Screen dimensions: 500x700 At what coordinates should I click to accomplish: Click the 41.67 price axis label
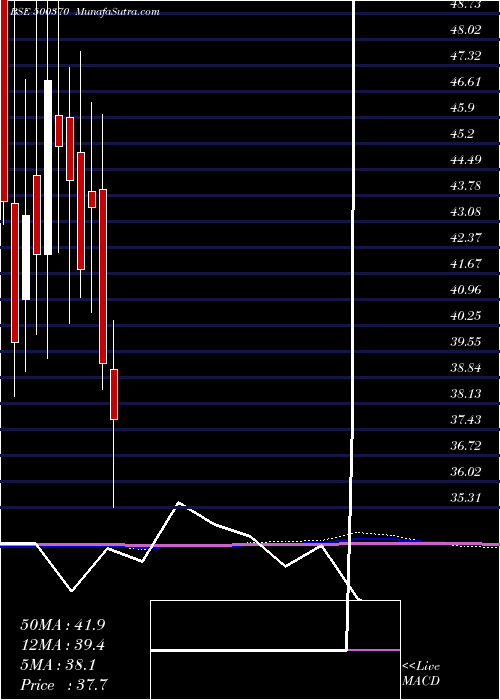tap(466, 263)
